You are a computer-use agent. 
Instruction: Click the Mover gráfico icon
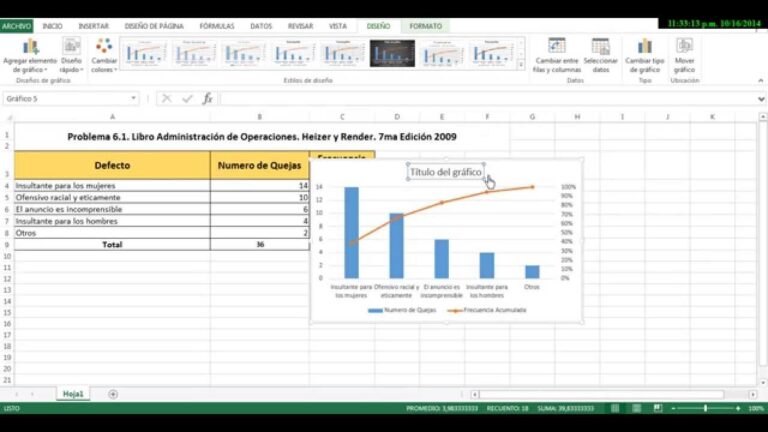(x=685, y=54)
